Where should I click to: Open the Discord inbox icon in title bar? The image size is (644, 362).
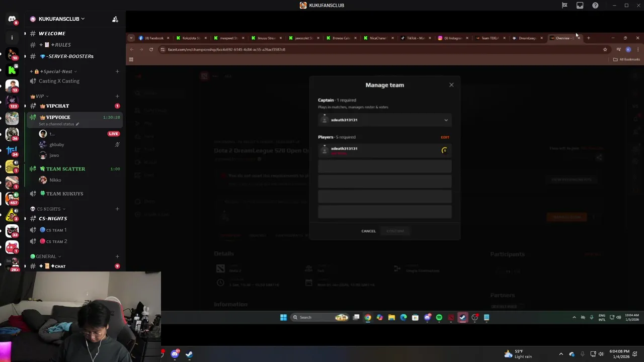coord(580,6)
